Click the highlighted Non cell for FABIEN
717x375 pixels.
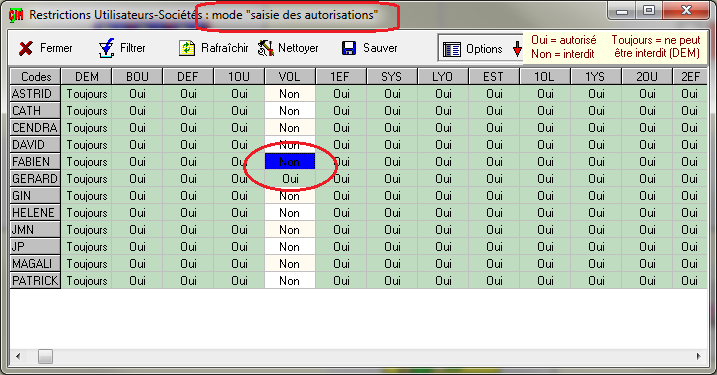290,161
